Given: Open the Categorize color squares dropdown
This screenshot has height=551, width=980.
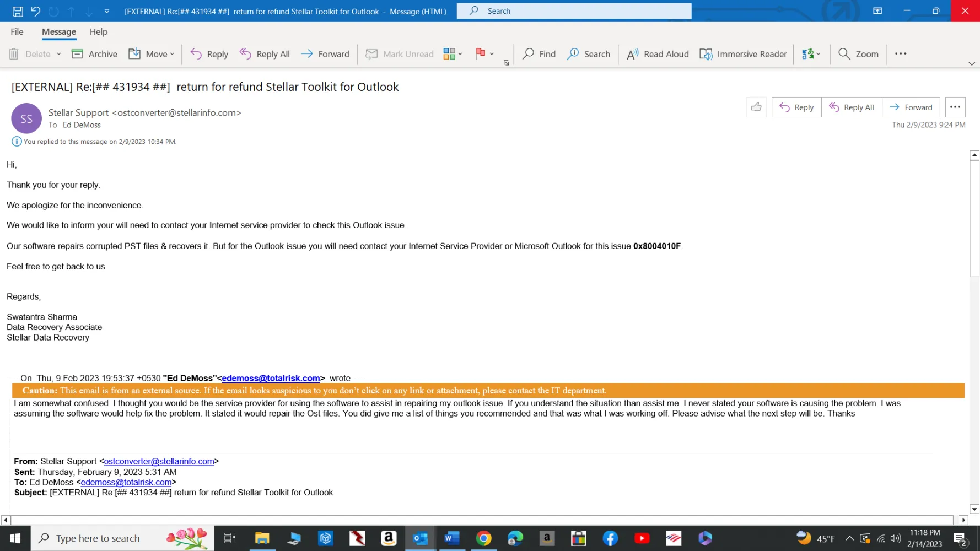Looking at the screenshot, I should [453, 53].
